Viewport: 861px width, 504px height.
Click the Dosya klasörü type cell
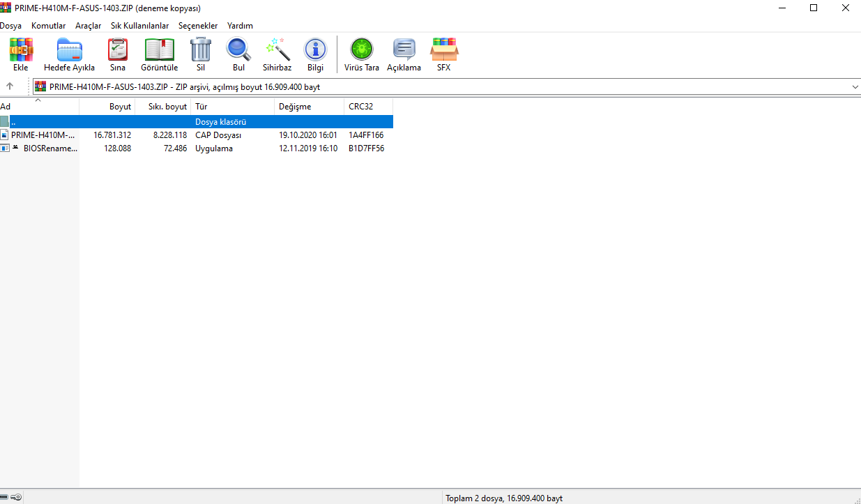click(221, 121)
